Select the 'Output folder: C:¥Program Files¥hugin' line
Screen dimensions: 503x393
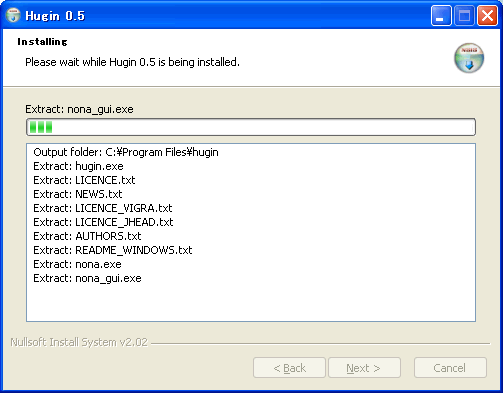126,152
